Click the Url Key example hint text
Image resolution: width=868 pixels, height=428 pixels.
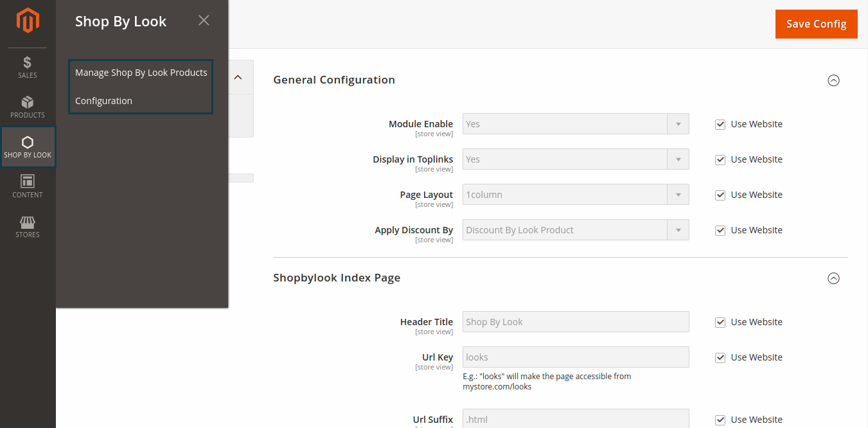(547, 382)
